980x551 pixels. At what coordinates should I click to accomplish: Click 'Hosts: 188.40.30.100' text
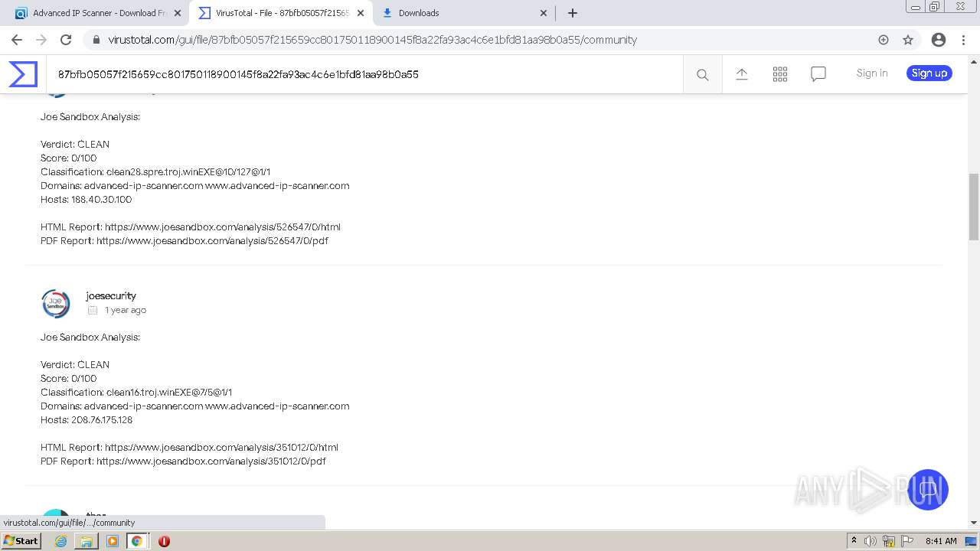(86, 199)
